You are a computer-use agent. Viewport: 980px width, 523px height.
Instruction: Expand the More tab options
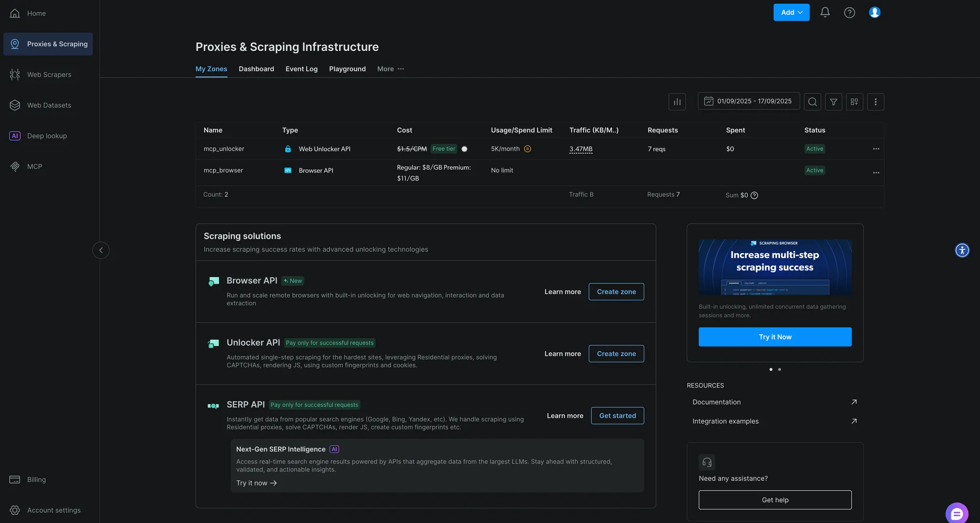click(390, 68)
